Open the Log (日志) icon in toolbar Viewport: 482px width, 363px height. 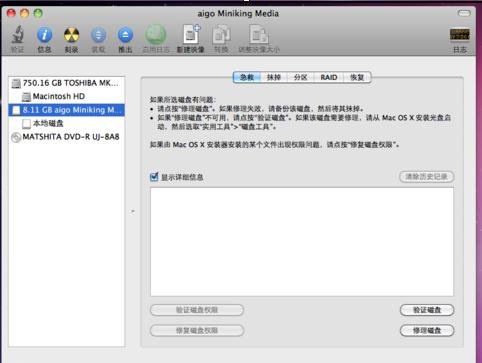coord(460,34)
